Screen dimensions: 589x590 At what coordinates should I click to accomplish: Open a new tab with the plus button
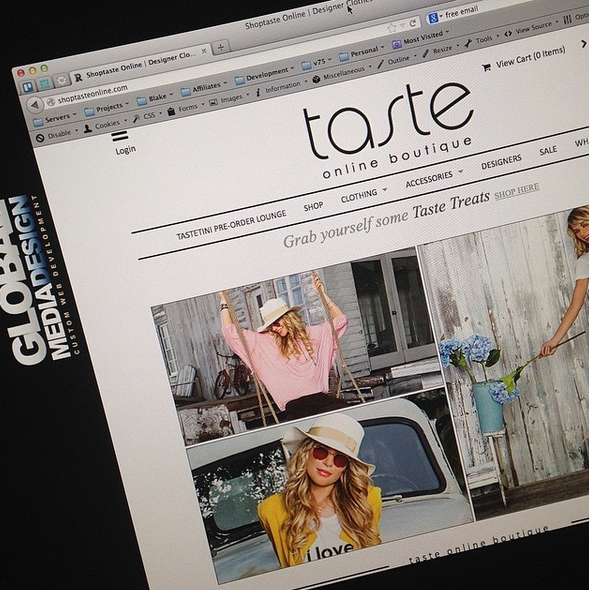(x=221, y=47)
